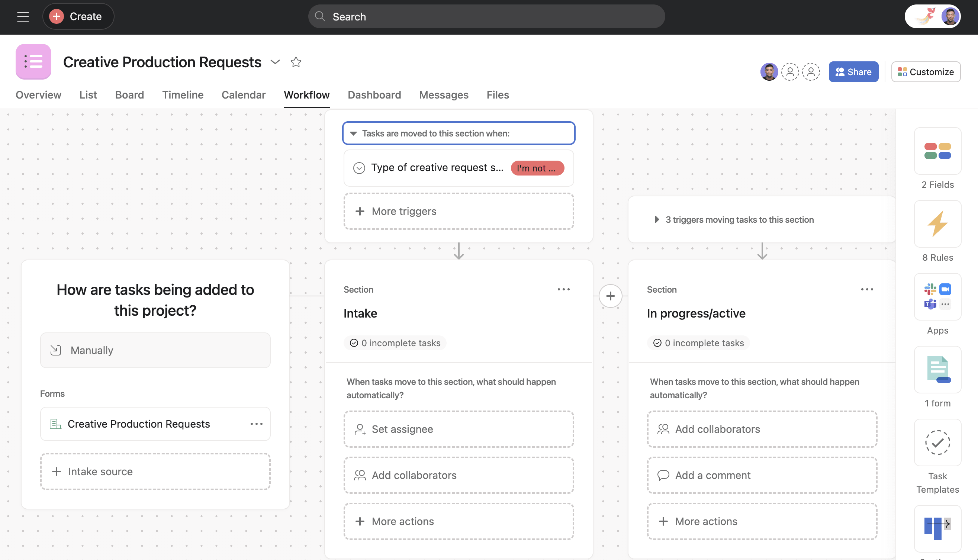Click the pink project list icon
This screenshot has width=978, height=560.
33,61
